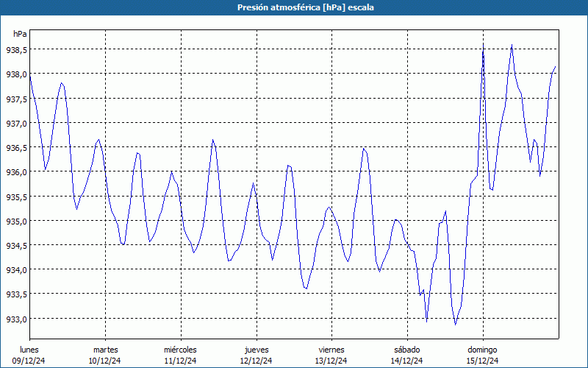
Task: Click the date 11/12/24
Action: (180, 361)
